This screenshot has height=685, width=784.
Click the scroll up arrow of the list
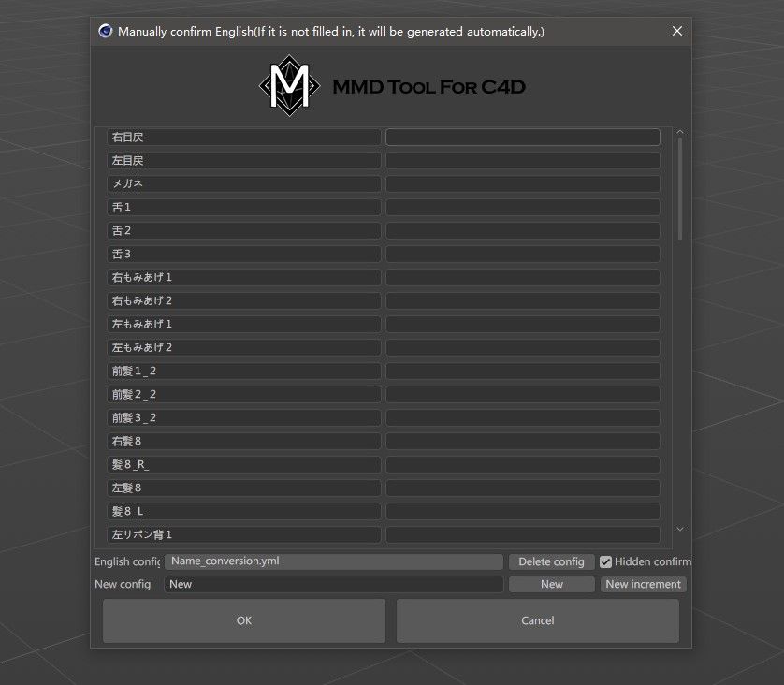click(679, 133)
